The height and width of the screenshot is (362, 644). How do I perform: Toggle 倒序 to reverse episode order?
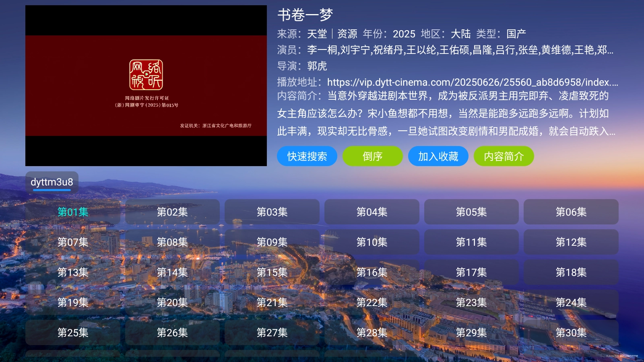(372, 156)
